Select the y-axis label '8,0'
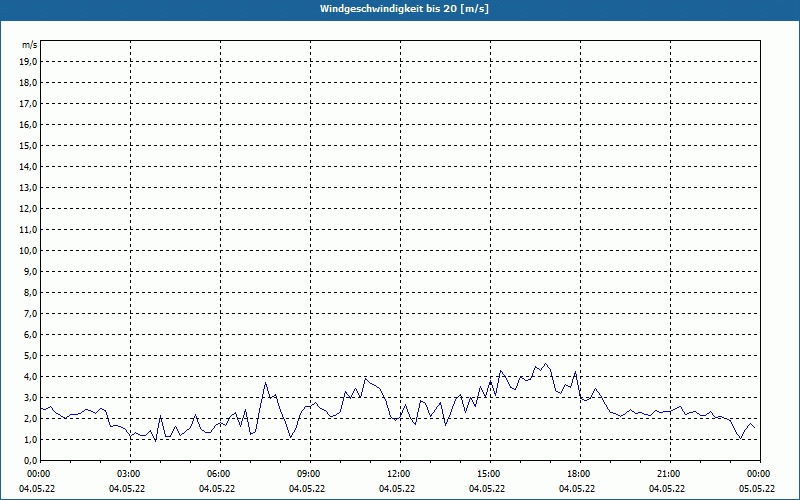 [x=31, y=293]
